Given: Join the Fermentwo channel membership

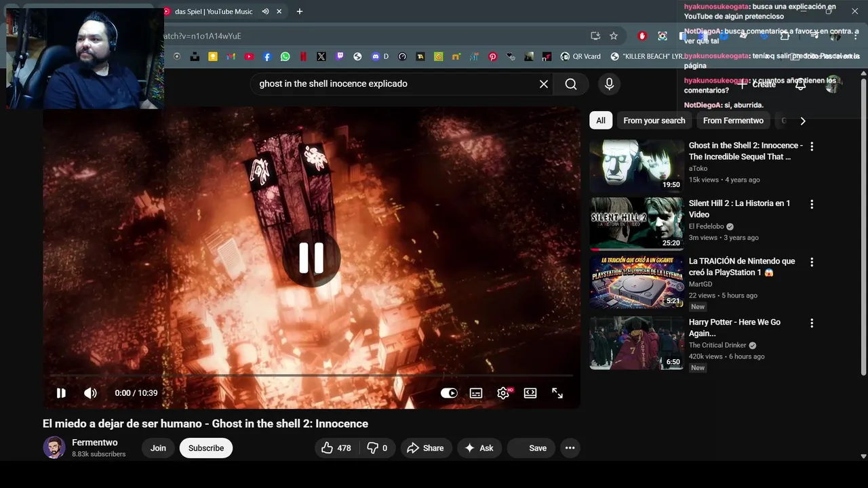Looking at the screenshot, I should coord(158,448).
